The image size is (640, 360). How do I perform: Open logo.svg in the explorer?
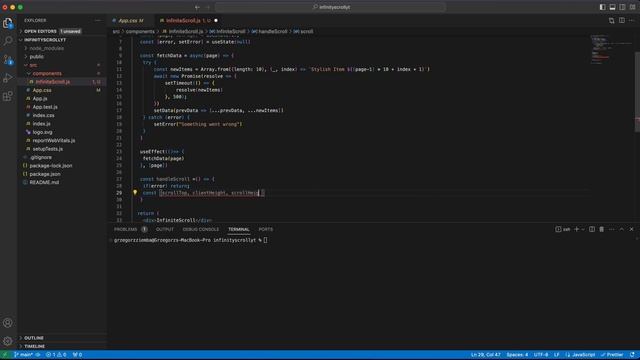pos(42,132)
